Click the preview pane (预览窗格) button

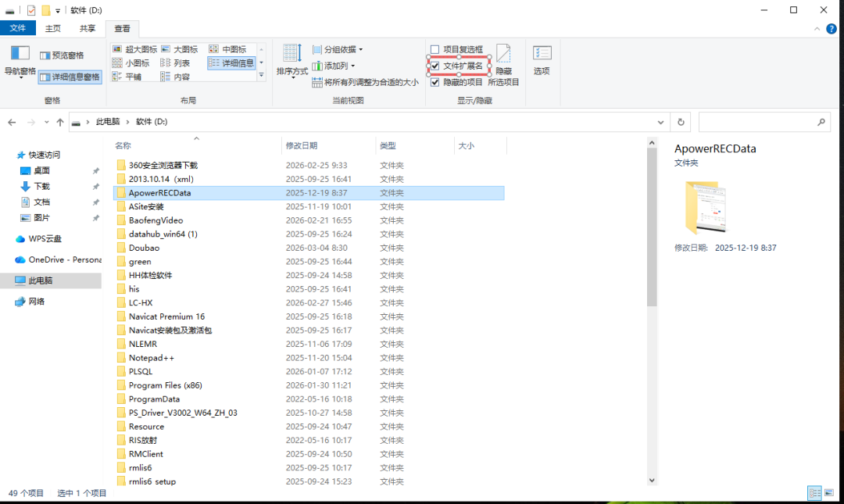coord(61,55)
